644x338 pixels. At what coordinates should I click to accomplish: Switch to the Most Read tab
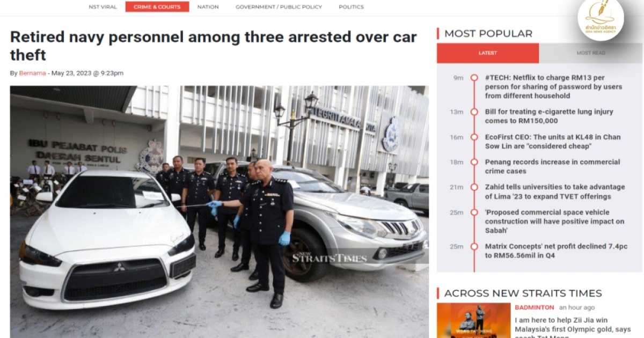590,53
